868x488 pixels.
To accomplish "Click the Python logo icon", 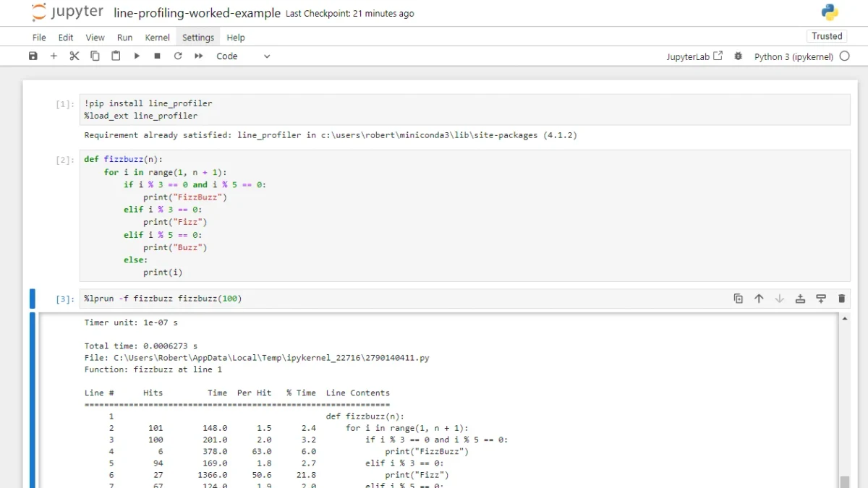I will click(830, 12).
